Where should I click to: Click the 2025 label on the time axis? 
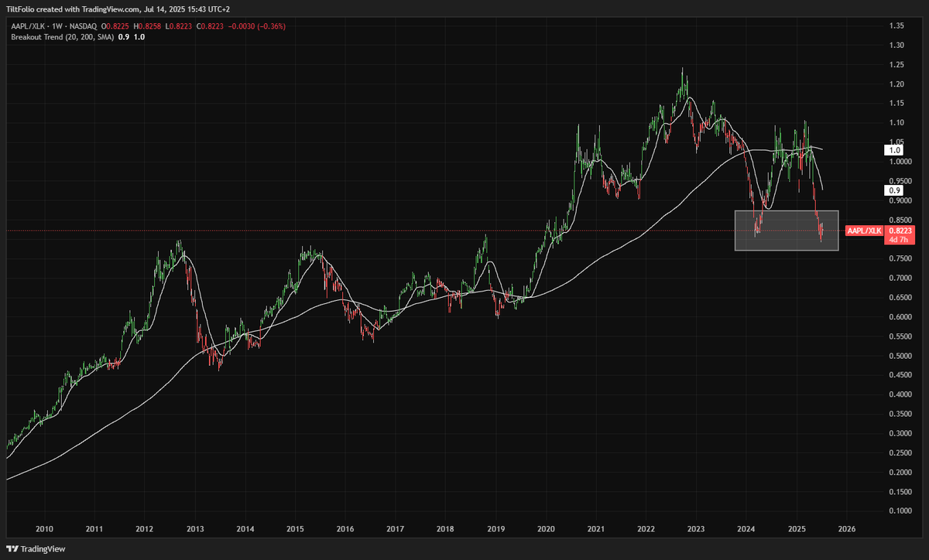(797, 530)
